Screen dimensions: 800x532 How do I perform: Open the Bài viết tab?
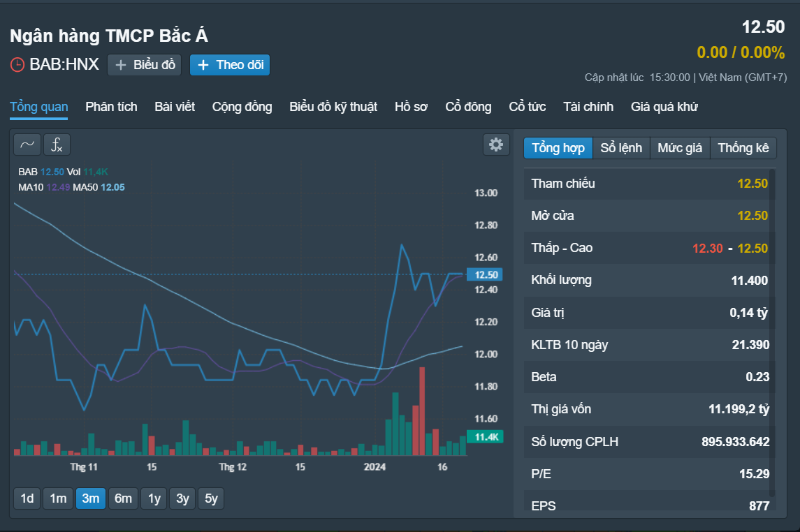175,107
